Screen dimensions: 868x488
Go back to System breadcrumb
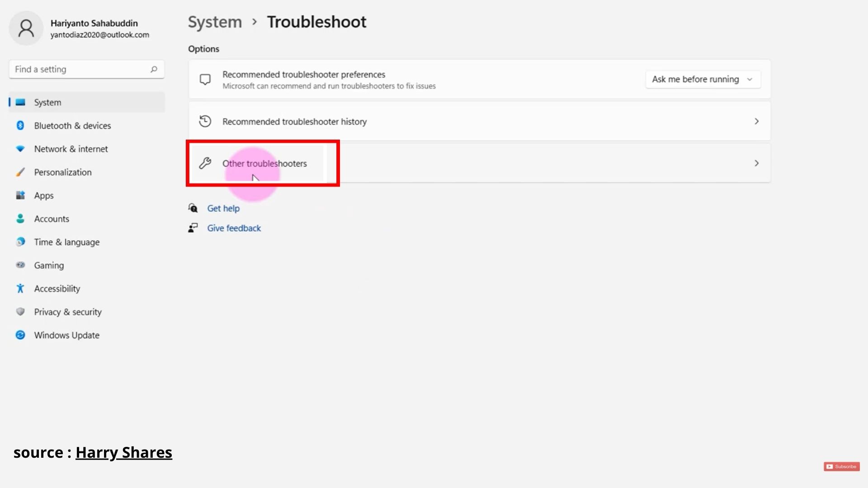click(x=215, y=22)
